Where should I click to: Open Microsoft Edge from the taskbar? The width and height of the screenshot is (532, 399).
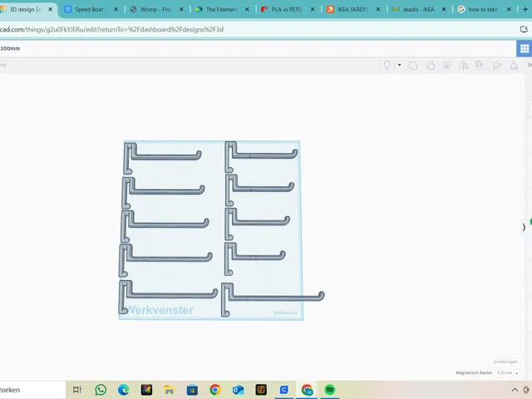click(124, 390)
